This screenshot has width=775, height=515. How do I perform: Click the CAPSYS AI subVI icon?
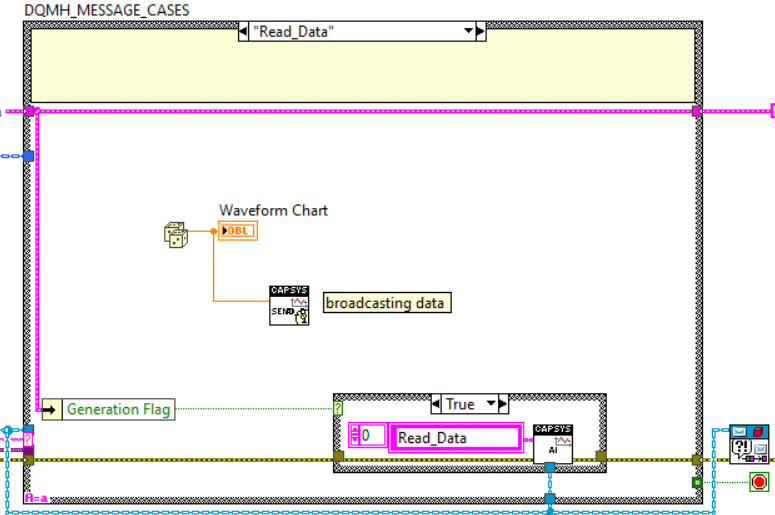(553, 443)
